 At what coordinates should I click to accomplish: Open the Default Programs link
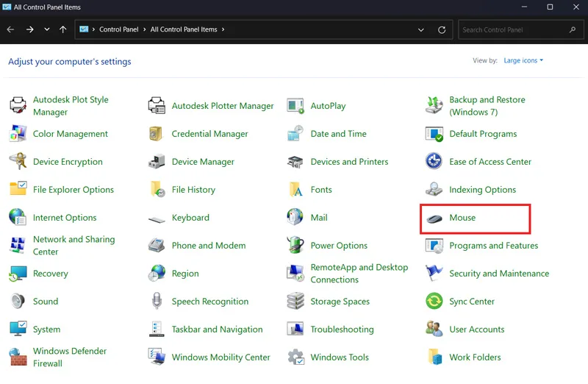click(x=483, y=134)
